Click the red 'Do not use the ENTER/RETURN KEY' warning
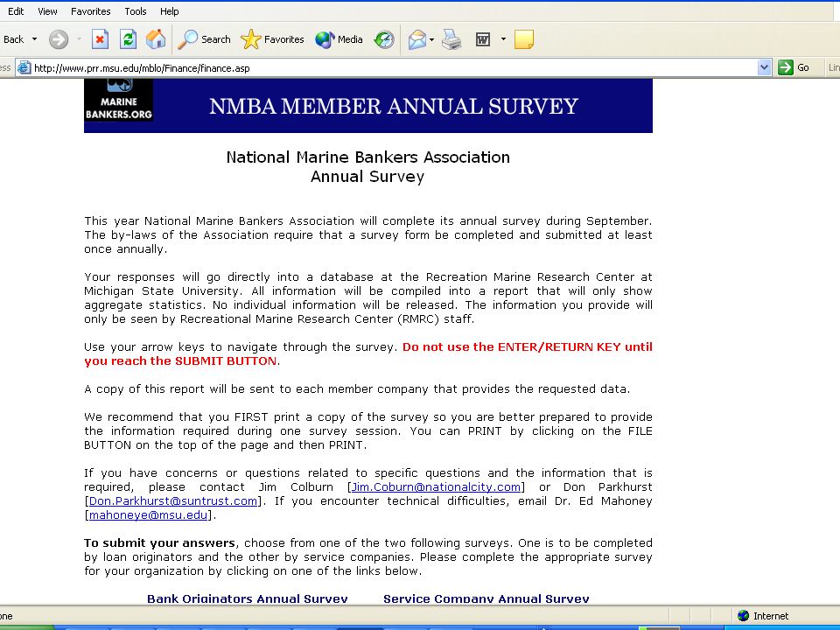 368,353
